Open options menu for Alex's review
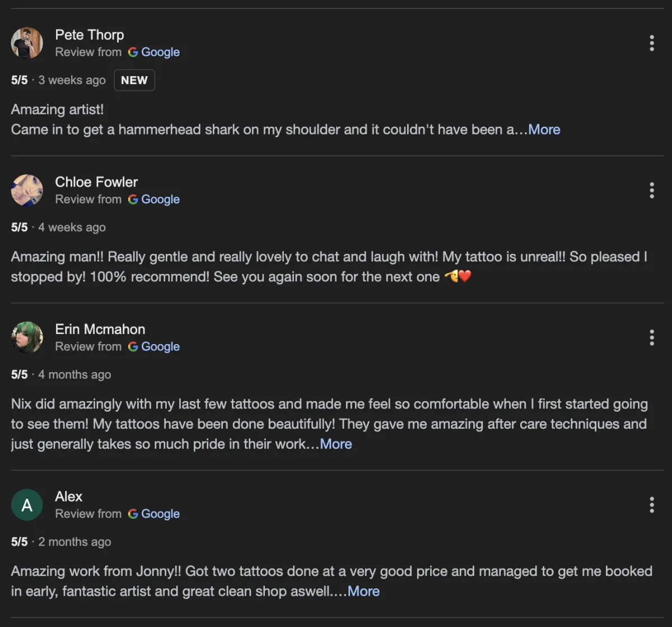The height and width of the screenshot is (627, 672). point(651,505)
